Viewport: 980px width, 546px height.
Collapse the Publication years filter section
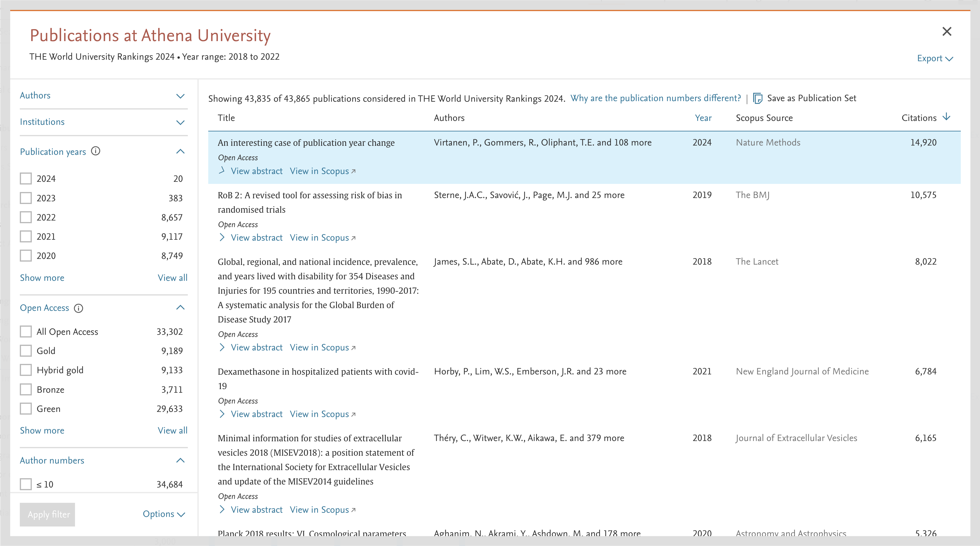[180, 151]
